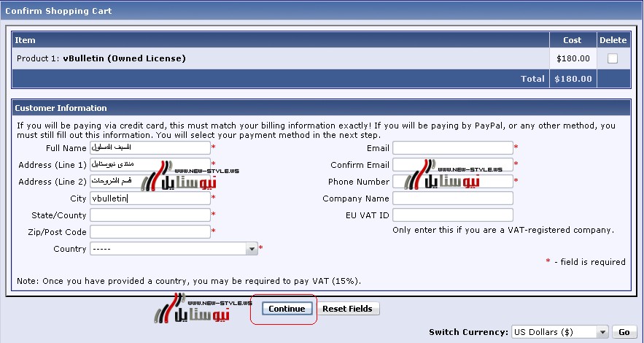This screenshot has width=644, height=343.
Task: Focus the Company Name input
Action: tap(452, 199)
